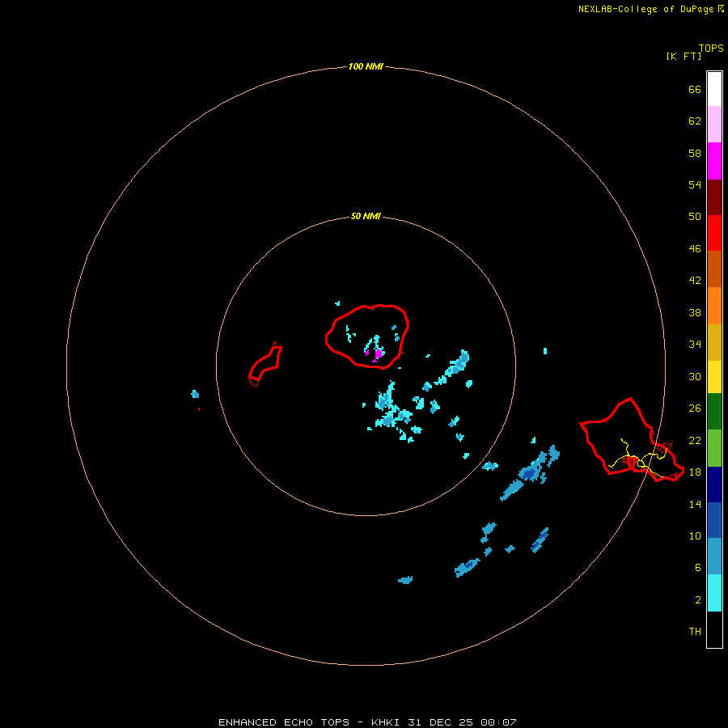Click the "[K FT]" units label
This screenshot has height=728, width=728.
(x=684, y=56)
